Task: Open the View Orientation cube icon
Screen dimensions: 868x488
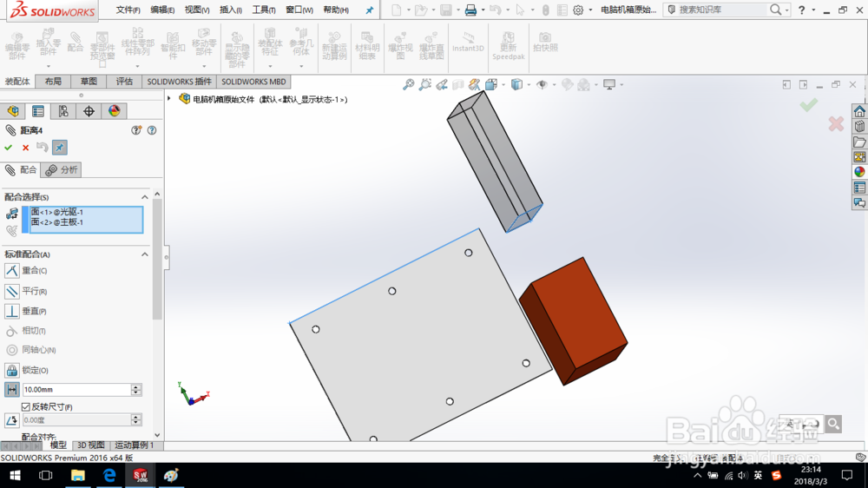Action: click(491, 84)
